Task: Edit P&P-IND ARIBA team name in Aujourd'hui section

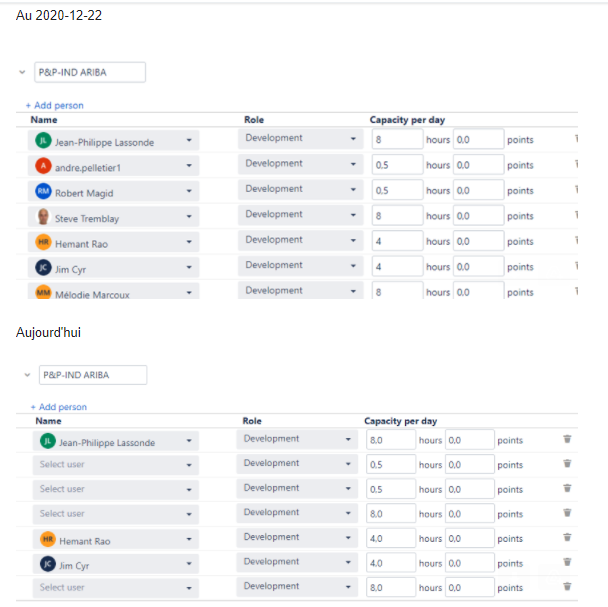Action: [x=93, y=375]
